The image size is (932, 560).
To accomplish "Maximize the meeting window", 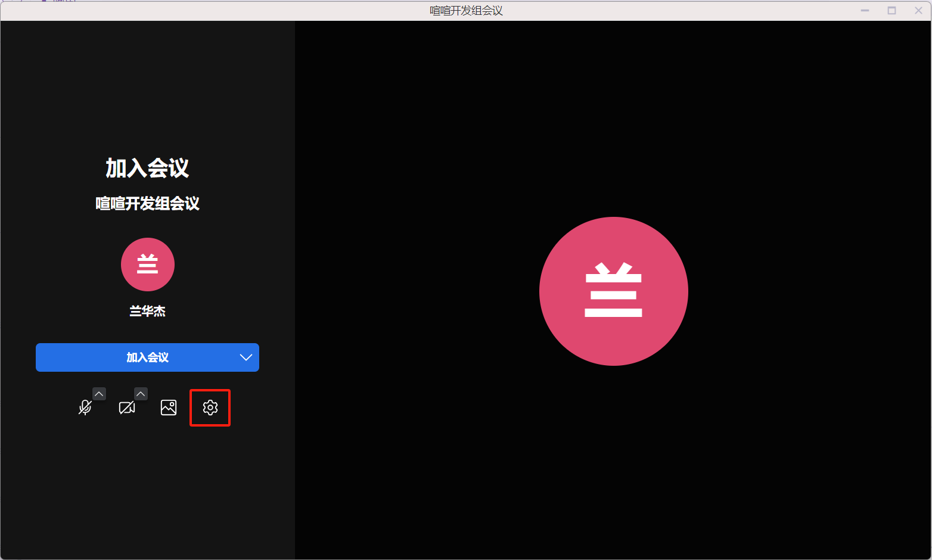I will [x=891, y=11].
